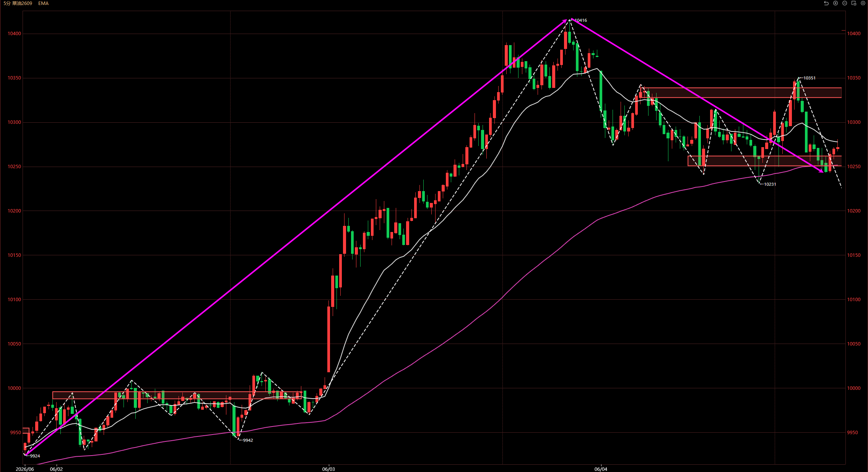
Task: Select the long red zone below 10000
Action: [177, 395]
